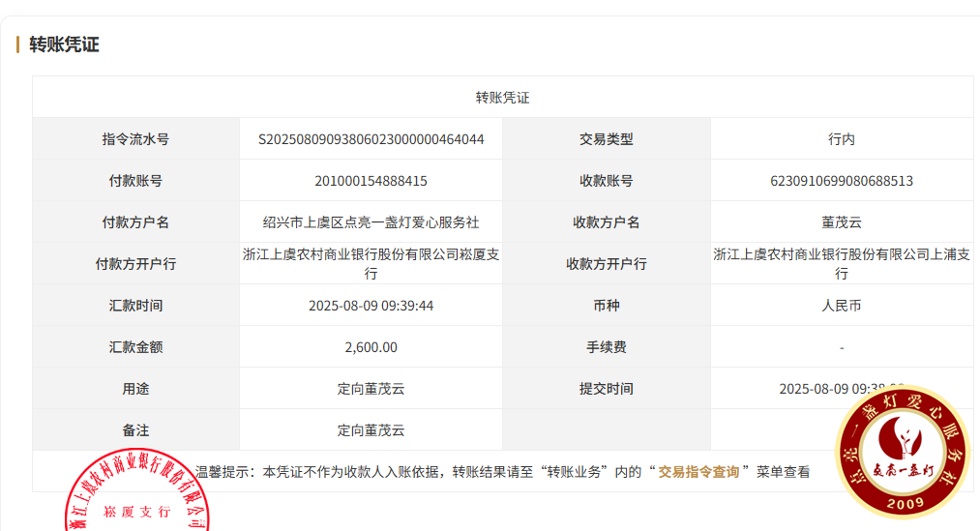Click the 付款方户名 label
Viewport: 980px width, 531px height.
tap(135, 222)
